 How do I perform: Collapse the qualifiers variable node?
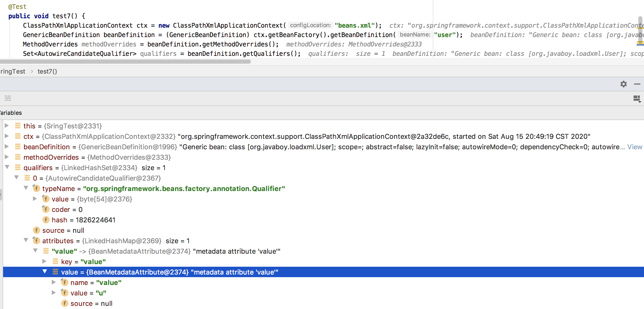7,167
